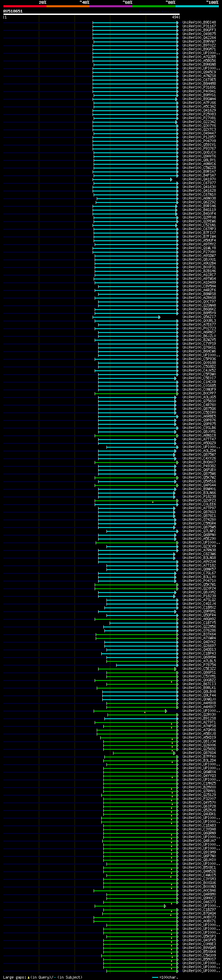The height and width of the screenshot is (980, 222).
Task: Pick subject UniRef100_C4R760
Action: coord(199,405)
